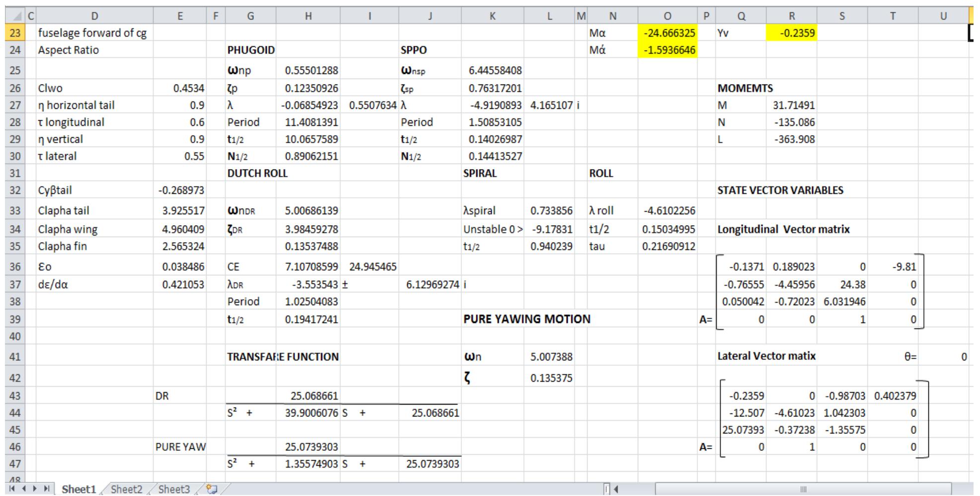Select column R header
980x496 pixels.
[792, 16]
